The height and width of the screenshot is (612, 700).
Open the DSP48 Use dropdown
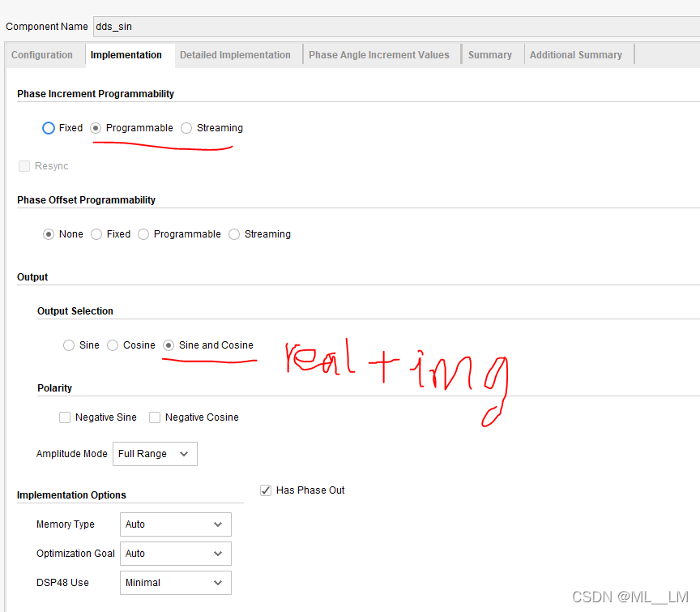(x=176, y=583)
